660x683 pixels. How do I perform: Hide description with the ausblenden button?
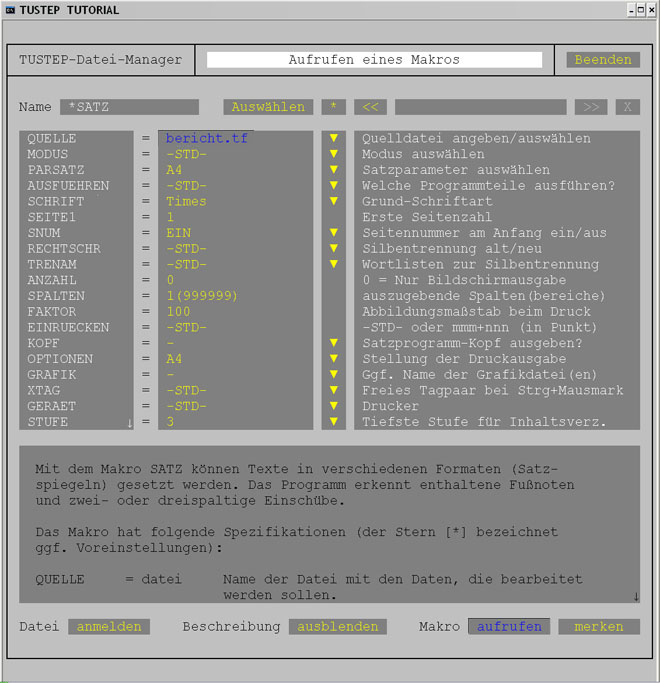338,627
